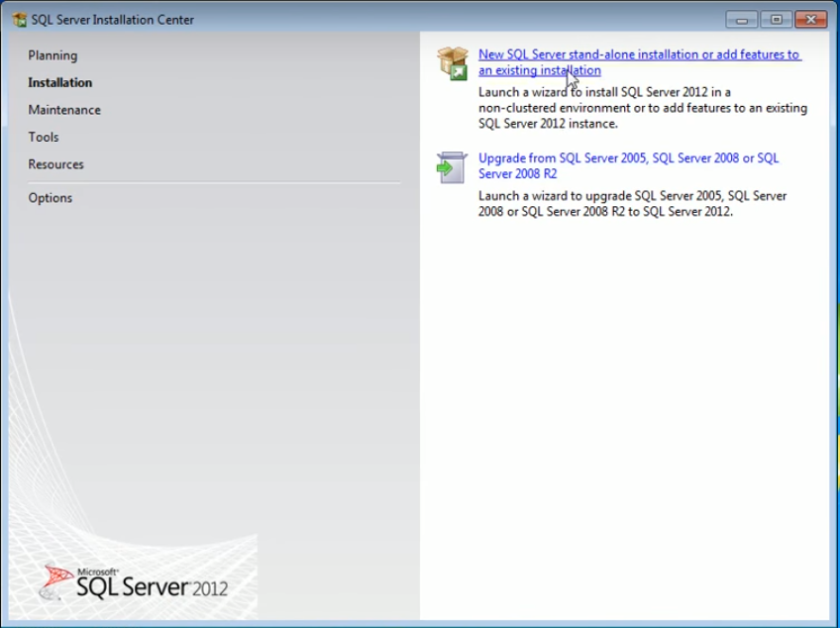Open the Planning page

coord(52,55)
